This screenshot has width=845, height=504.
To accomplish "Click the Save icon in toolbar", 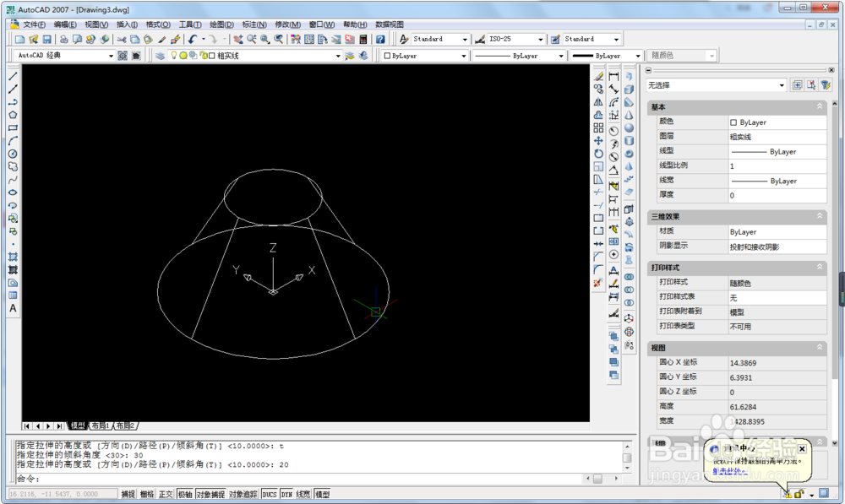I will [46, 40].
